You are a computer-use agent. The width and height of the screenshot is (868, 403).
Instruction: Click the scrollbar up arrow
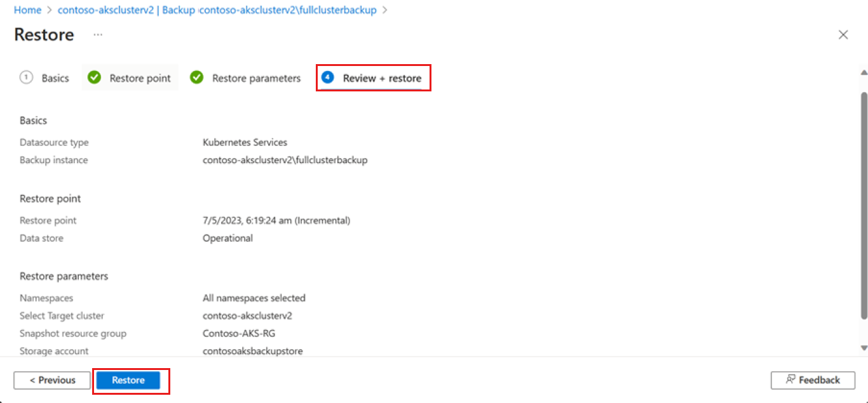864,72
